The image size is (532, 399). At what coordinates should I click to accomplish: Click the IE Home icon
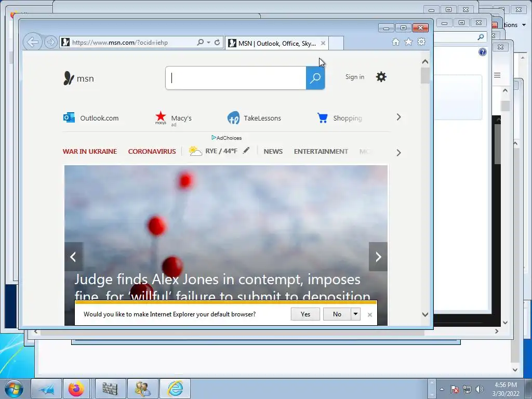coord(395,42)
